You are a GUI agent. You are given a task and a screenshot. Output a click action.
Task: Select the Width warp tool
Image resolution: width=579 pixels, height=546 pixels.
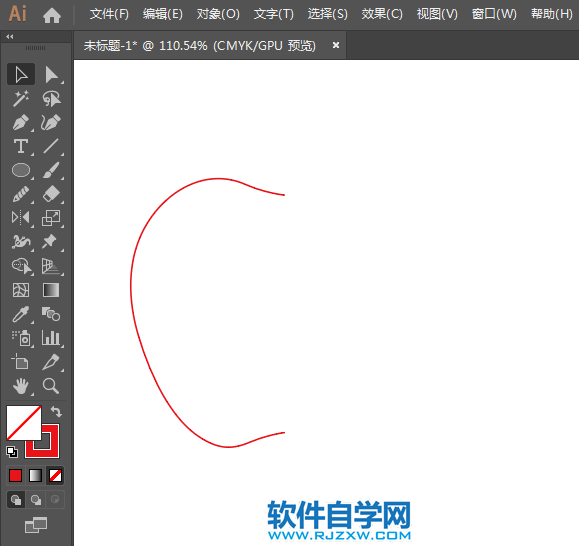point(21,242)
